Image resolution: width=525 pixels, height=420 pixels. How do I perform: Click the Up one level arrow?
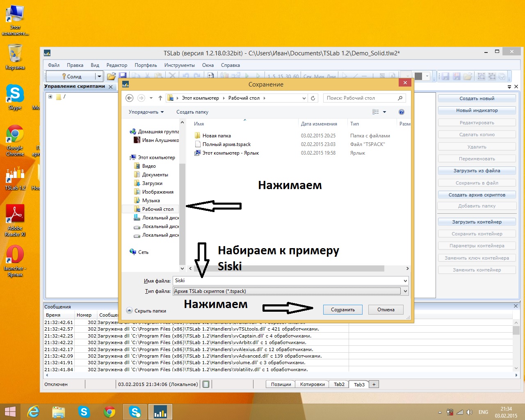coord(160,98)
